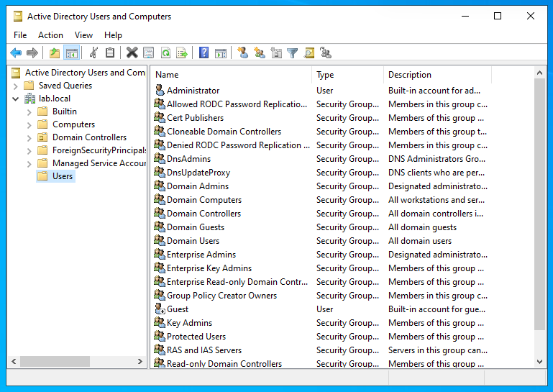Sort by the Description column header
This screenshot has height=392, width=553.
[x=437, y=75]
